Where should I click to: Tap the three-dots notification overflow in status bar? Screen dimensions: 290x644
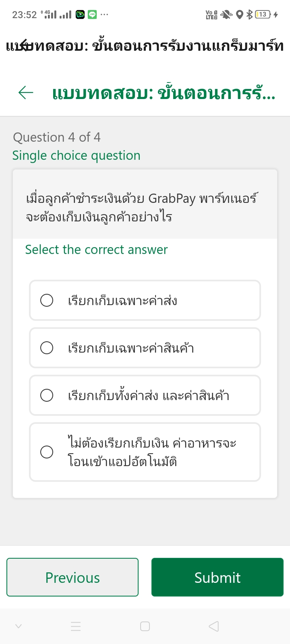pos(104,15)
